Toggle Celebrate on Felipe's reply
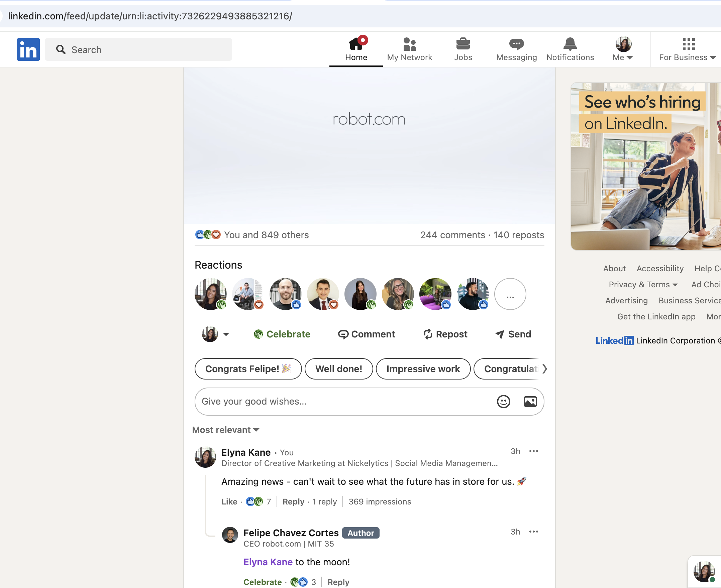Image resolution: width=721 pixels, height=588 pixels. click(x=263, y=582)
